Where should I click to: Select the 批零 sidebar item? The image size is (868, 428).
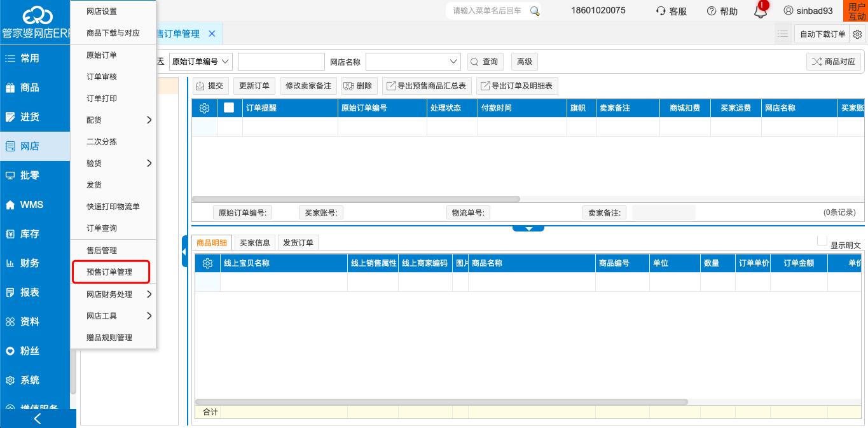(35, 176)
